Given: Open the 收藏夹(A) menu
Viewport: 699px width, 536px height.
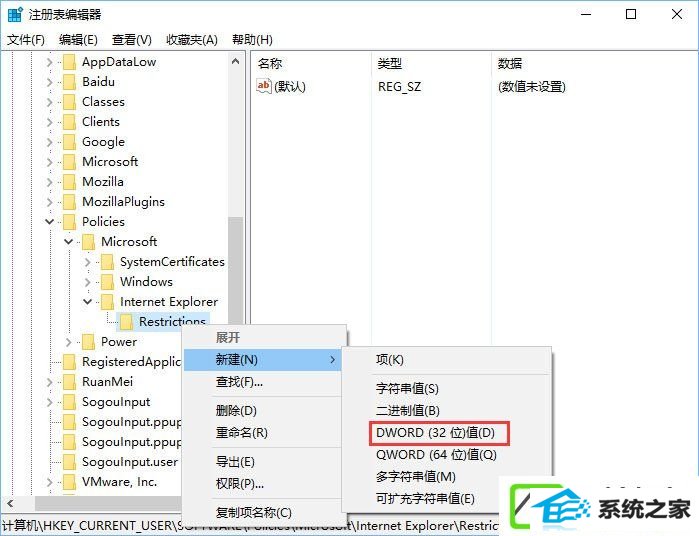Looking at the screenshot, I should pos(192,40).
